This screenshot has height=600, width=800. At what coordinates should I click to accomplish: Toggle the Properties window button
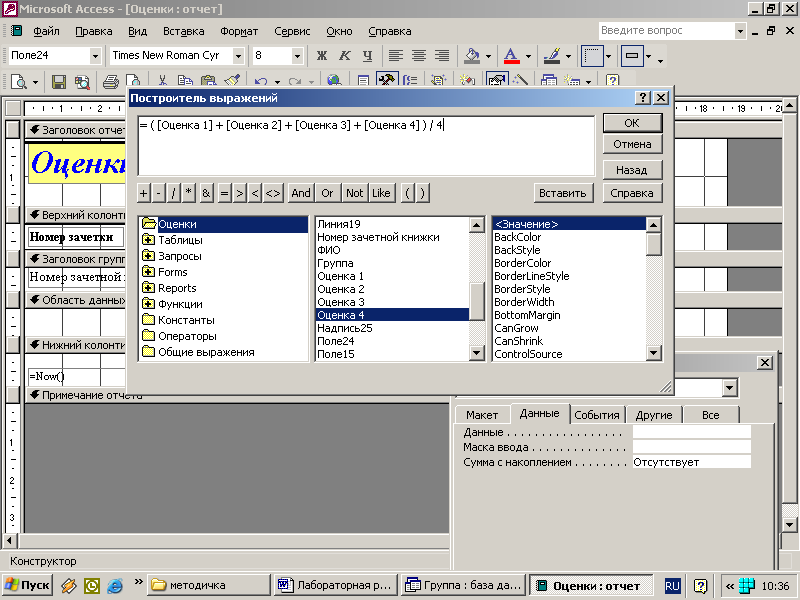496,80
